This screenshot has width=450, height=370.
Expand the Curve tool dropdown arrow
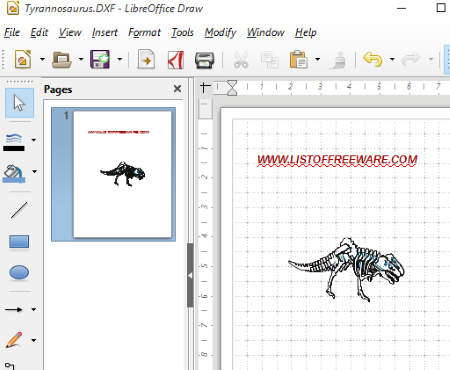click(34, 341)
